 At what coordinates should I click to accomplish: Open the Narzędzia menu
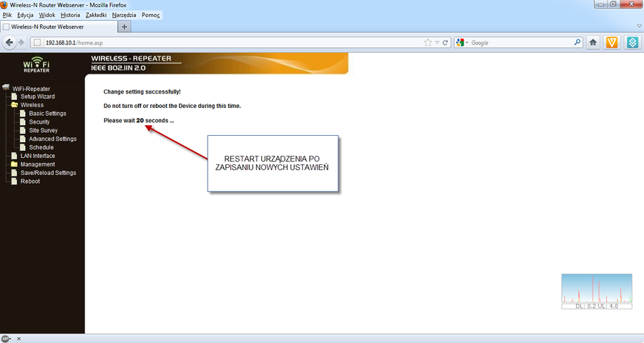click(124, 15)
